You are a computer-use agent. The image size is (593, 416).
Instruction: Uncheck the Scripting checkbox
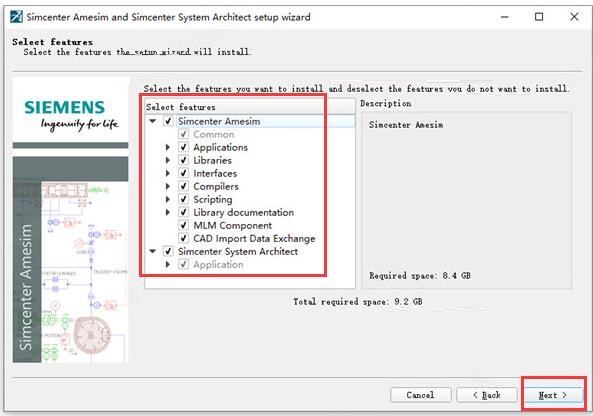tap(183, 199)
